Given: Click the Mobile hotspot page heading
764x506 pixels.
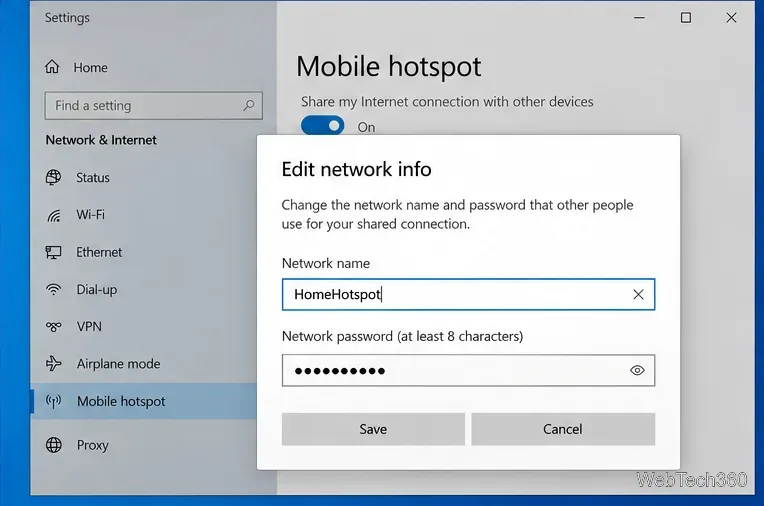Looking at the screenshot, I should 389,67.
